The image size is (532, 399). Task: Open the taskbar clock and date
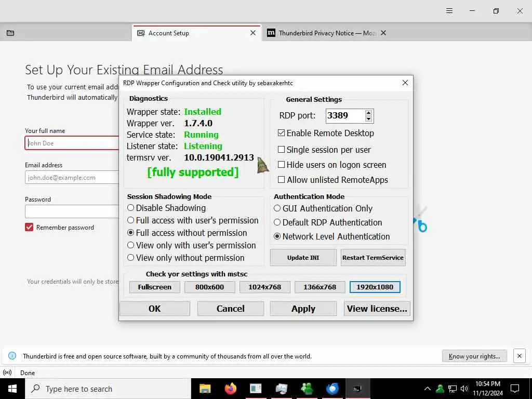[x=488, y=389]
